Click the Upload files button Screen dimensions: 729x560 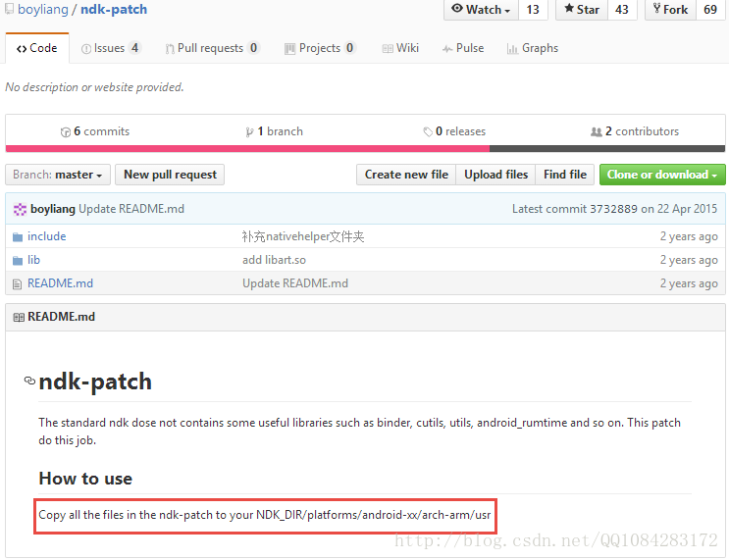[495, 175]
